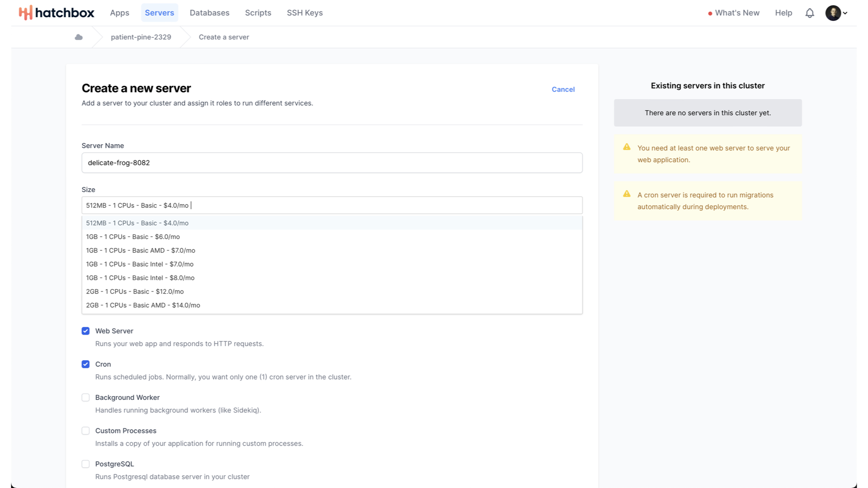The height and width of the screenshot is (488, 868).
Task: Click the Cancel link
Action: [563, 89]
